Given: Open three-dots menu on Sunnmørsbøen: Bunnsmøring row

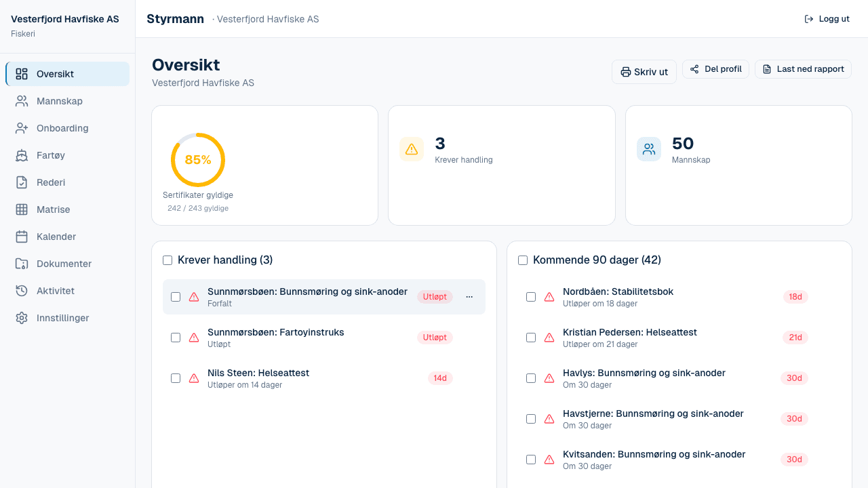Looking at the screenshot, I should pyautogui.click(x=469, y=297).
